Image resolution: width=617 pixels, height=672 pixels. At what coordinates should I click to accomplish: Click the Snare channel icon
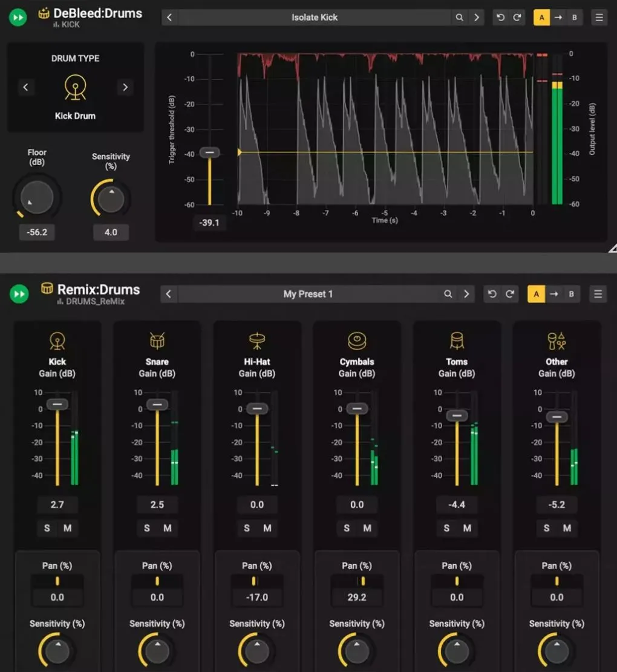point(157,341)
